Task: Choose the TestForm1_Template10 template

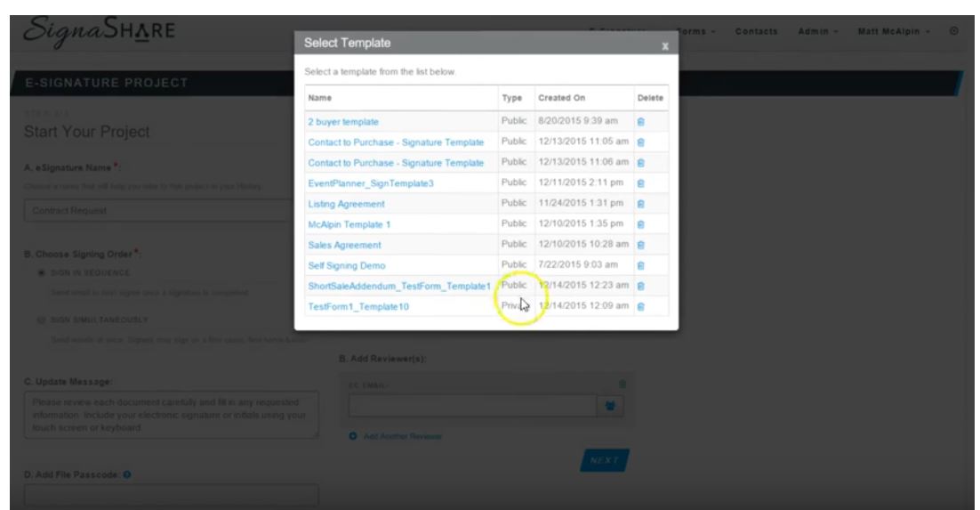Action: pos(358,307)
